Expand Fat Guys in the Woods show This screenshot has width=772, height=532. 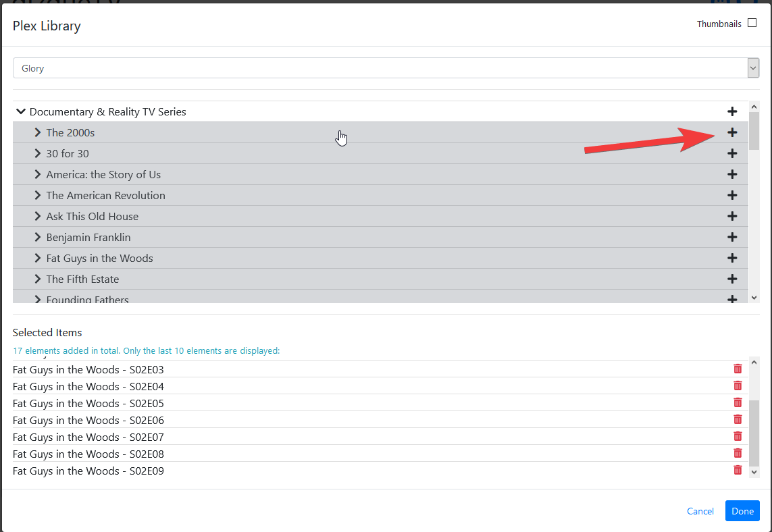(x=37, y=258)
